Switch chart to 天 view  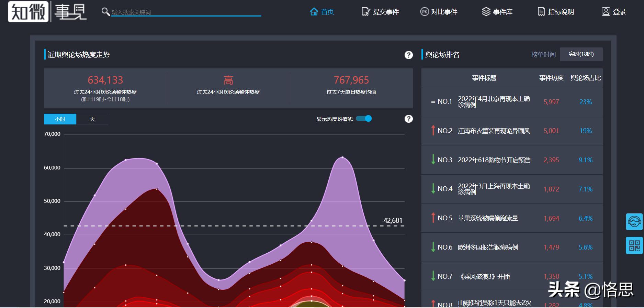click(92, 119)
